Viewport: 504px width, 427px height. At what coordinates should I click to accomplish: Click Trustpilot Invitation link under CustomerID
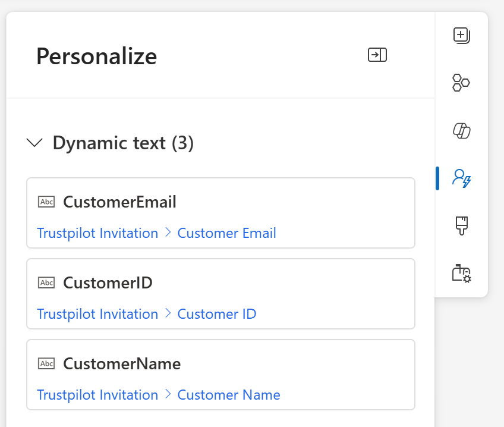(97, 314)
